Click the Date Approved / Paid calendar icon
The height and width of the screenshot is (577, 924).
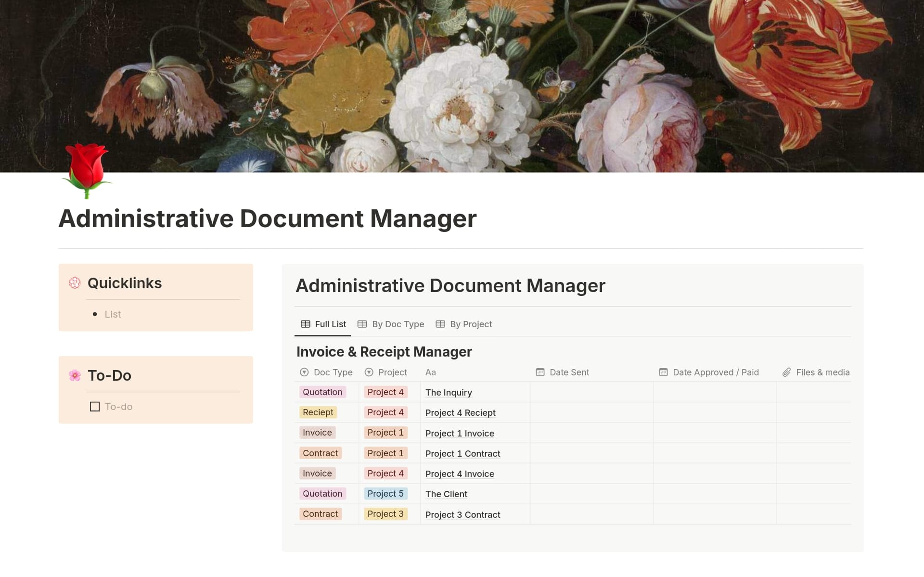pos(663,372)
